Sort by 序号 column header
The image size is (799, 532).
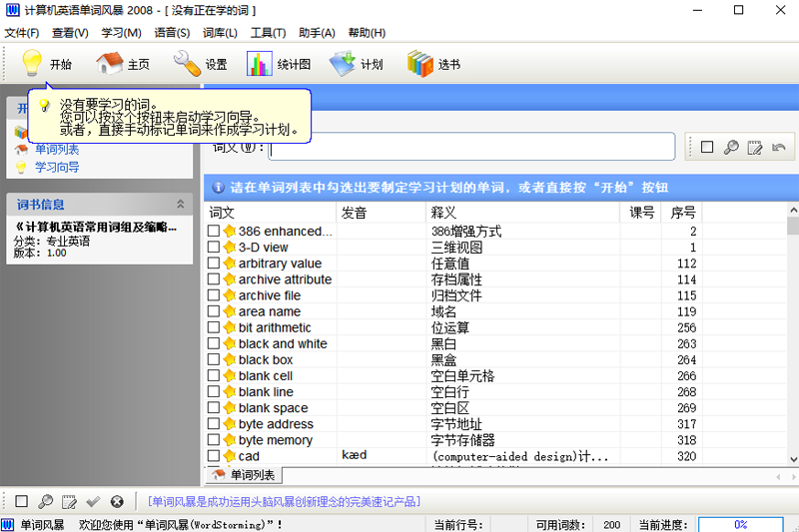click(x=682, y=213)
